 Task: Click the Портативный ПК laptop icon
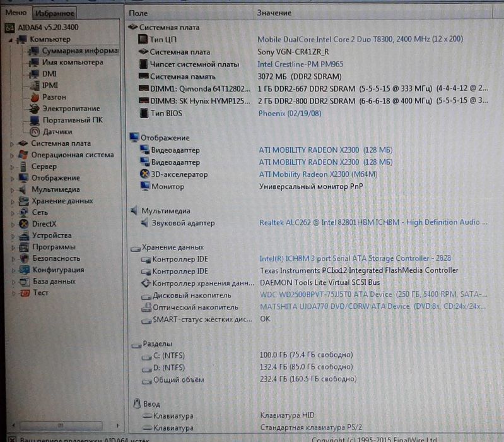tap(35, 121)
